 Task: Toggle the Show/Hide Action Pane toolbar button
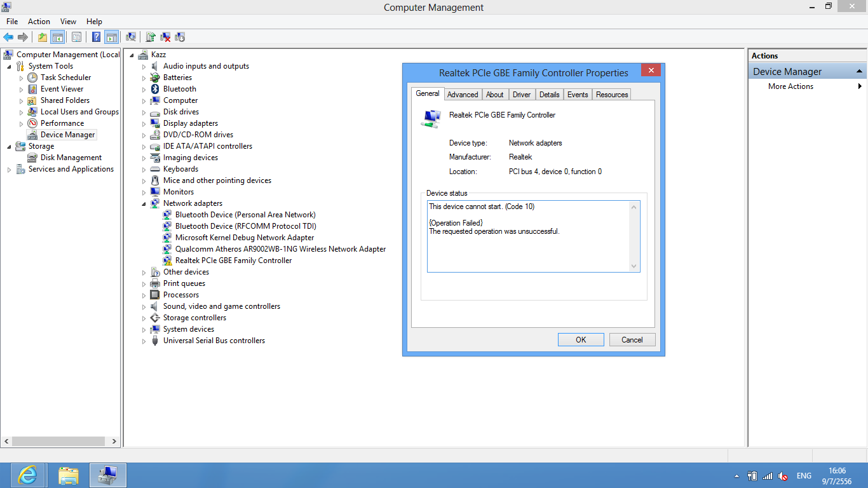coord(112,37)
